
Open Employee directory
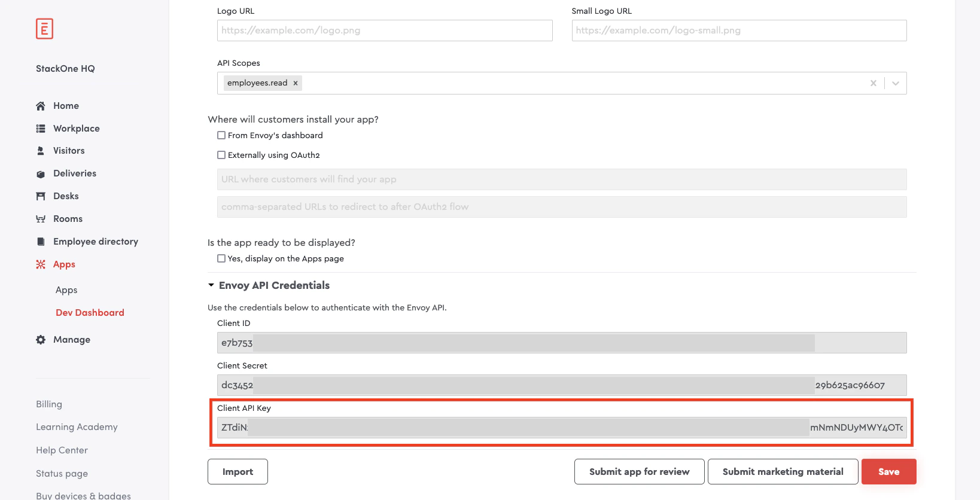pos(96,242)
